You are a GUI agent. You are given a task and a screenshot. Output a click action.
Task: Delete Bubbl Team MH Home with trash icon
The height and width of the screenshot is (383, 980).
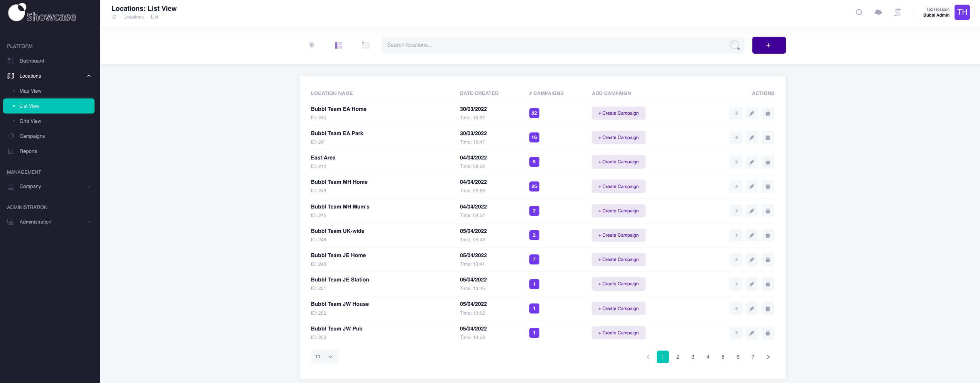[768, 186]
